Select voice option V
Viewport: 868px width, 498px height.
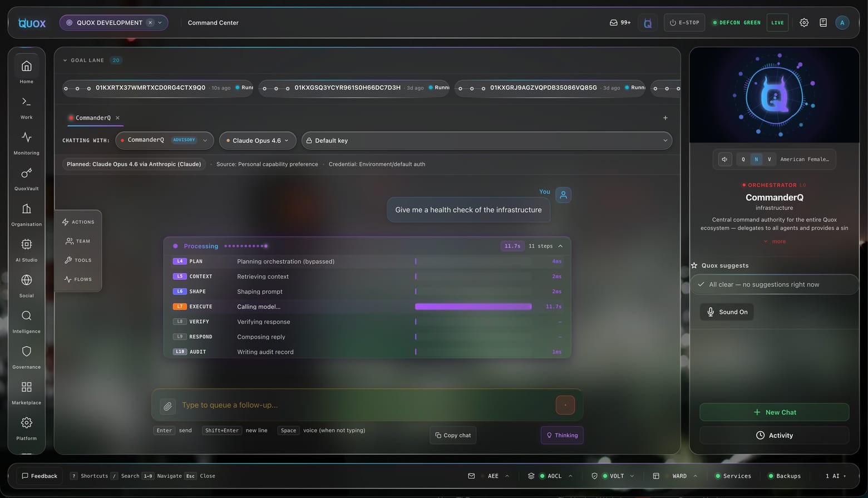point(770,159)
